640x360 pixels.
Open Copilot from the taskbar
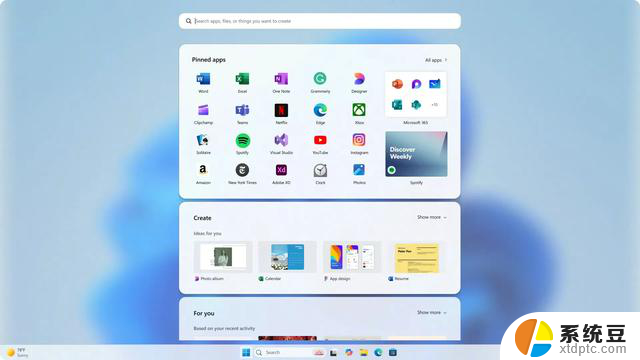tap(349, 353)
